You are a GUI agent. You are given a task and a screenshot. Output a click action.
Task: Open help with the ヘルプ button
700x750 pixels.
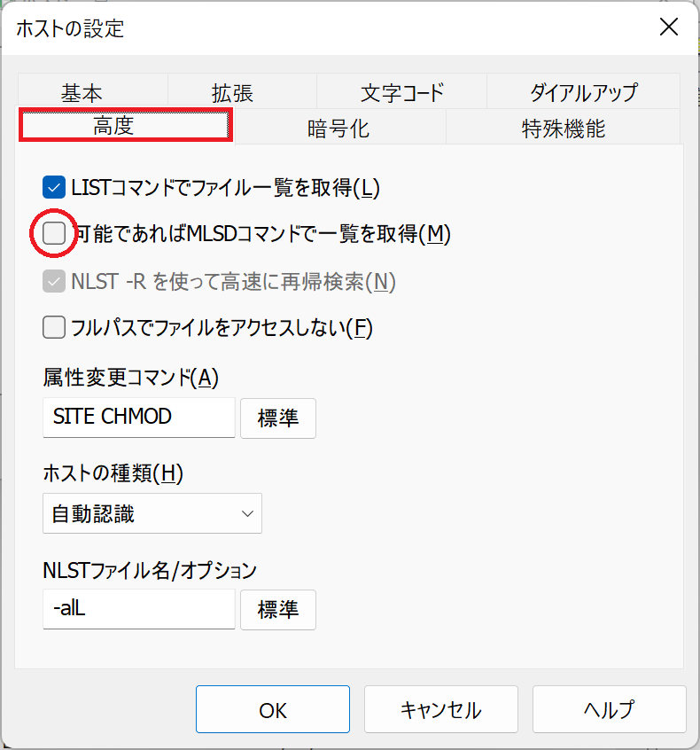pos(609,710)
